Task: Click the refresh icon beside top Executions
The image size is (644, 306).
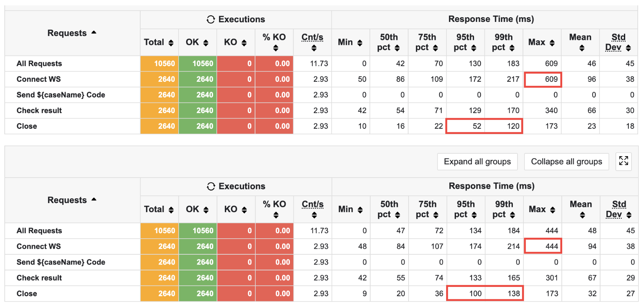Action: coord(211,20)
